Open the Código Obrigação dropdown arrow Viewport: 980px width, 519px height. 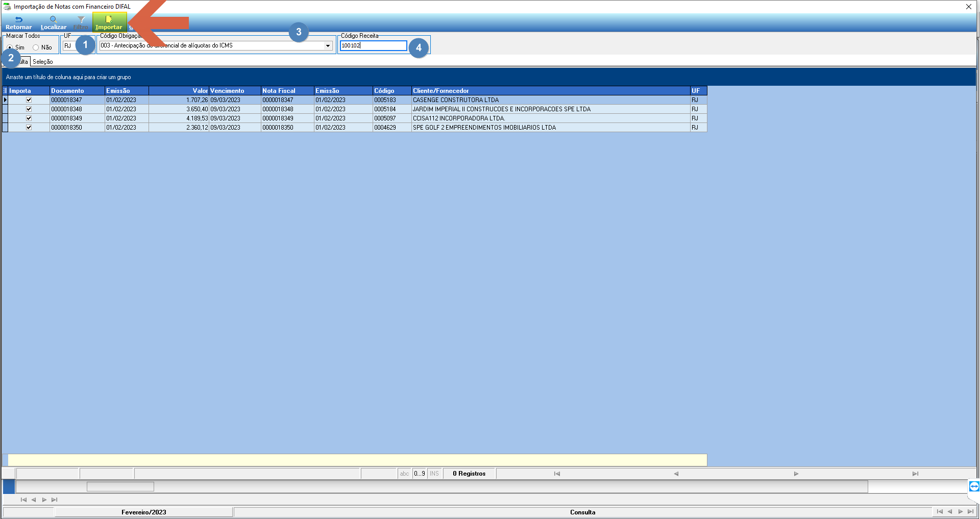(x=328, y=46)
